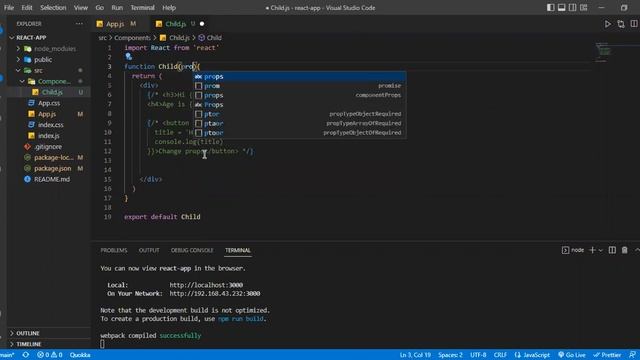Toggle bottom panel layout icon

coord(562,7)
